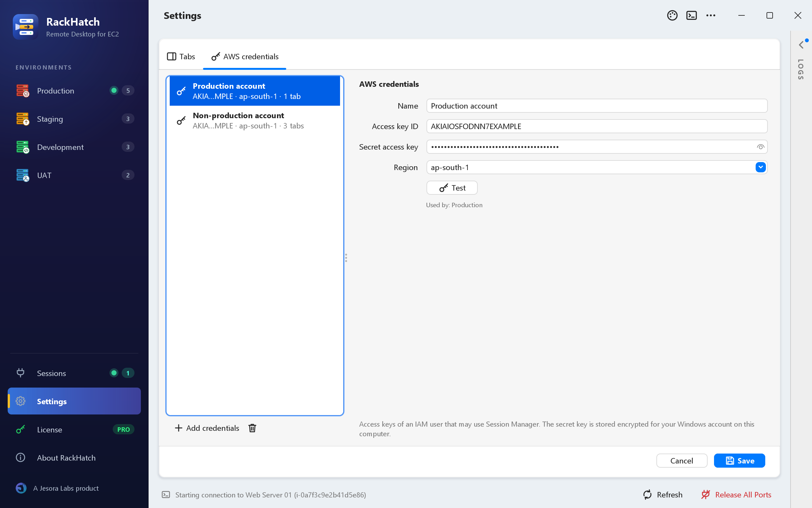Viewport: 812px width, 508px height.
Task: Select the AWS credentials tab
Action: (x=245, y=56)
